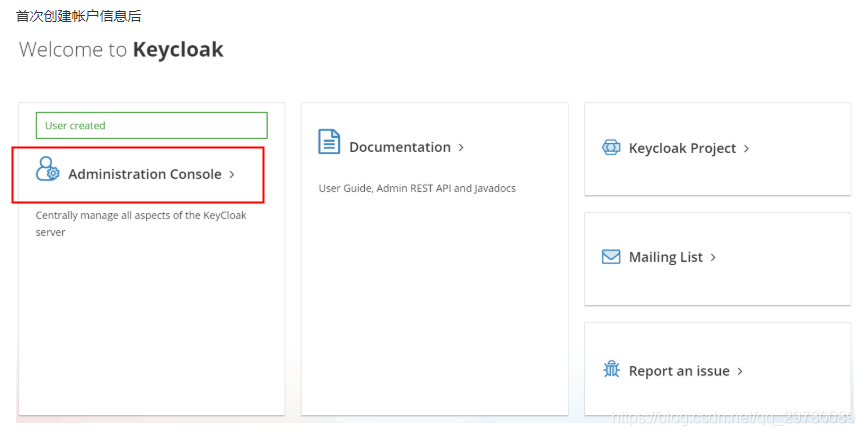This screenshot has width=865, height=436.
Task: Click the Administration Console user-gear icon
Action: [47, 169]
